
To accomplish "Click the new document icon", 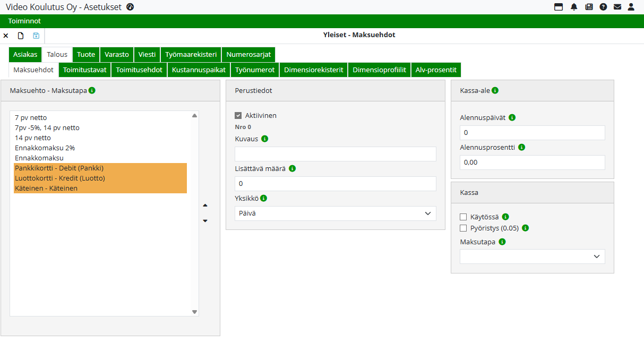I will coord(21,36).
